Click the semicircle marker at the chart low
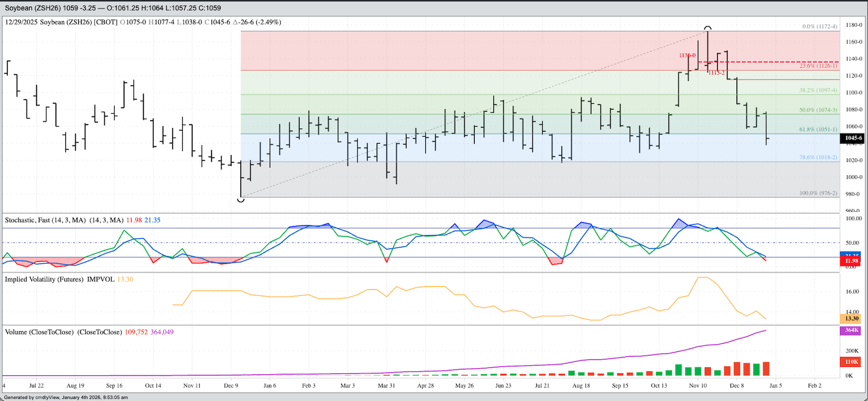The height and width of the screenshot is (401, 868). point(241,200)
